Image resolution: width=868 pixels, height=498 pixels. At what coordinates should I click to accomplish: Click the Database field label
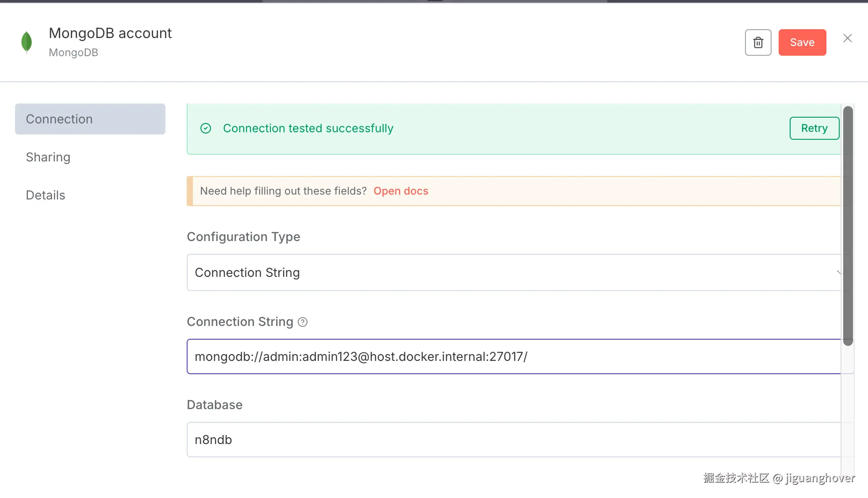[215, 405]
